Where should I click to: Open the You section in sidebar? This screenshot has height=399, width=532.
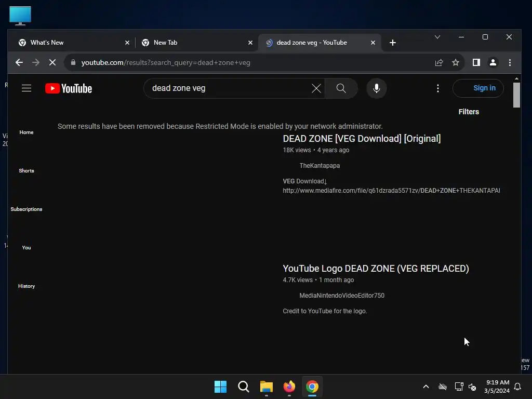(x=26, y=248)
